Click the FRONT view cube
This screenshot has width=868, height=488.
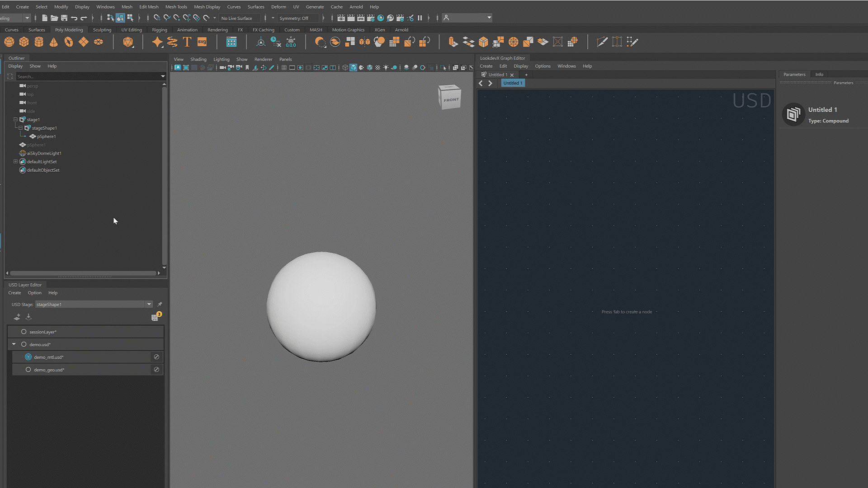450,99
